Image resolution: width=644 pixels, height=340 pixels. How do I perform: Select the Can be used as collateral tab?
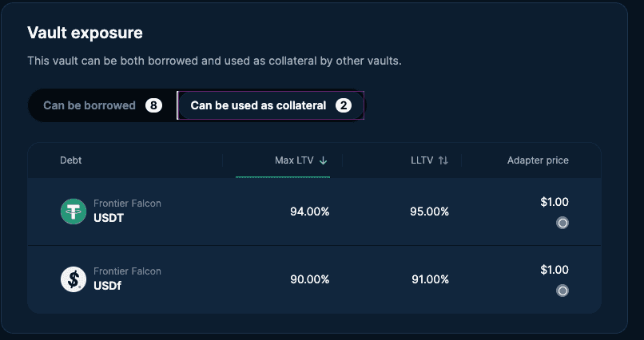tap(258, 105)
